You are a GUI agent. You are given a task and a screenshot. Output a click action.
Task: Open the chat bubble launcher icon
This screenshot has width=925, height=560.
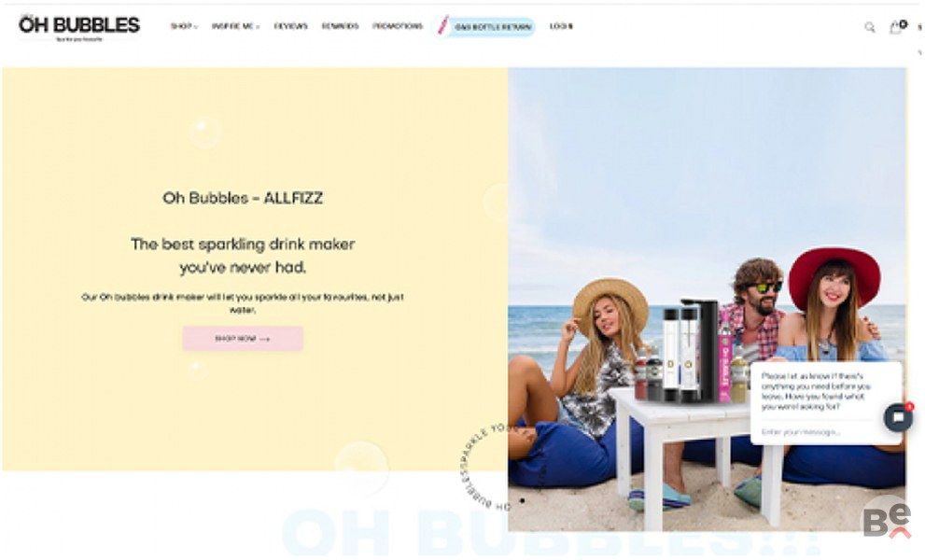pyautogui.click(x=898, y=417)
